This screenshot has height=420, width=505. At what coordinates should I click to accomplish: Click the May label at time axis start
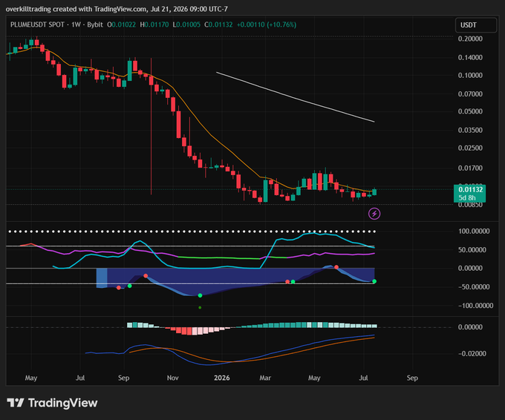(x=31, y=378)
